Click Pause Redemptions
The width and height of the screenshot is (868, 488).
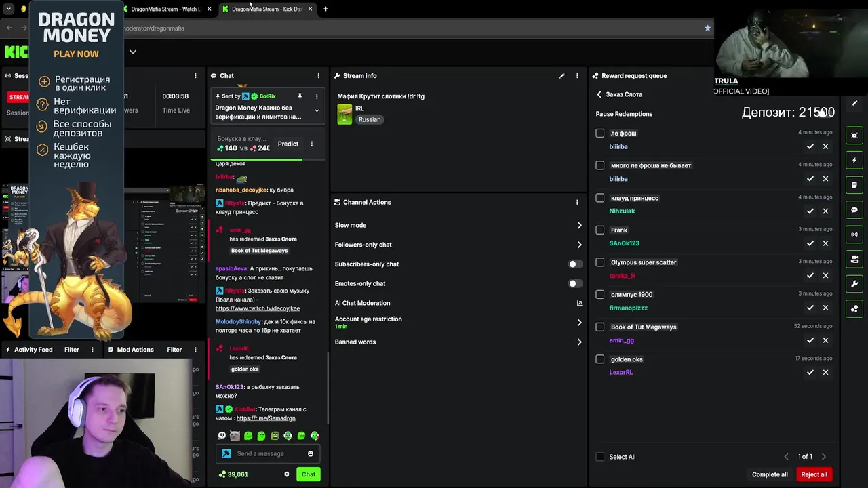click(x=624, y=114)
